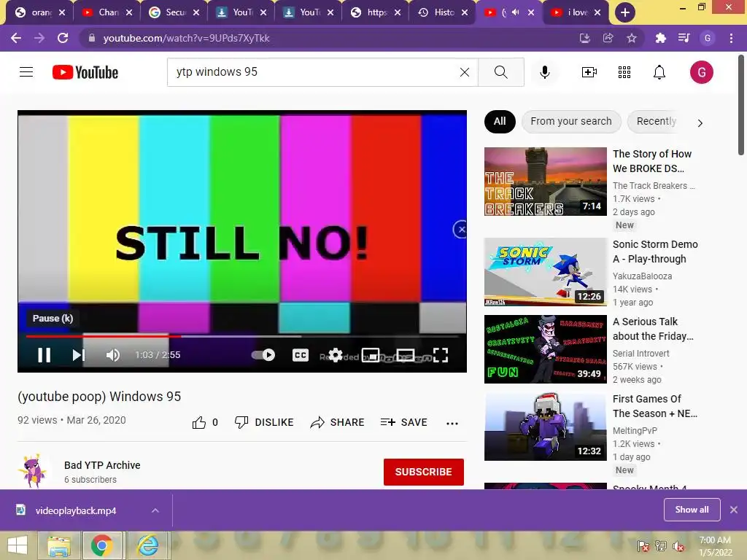This screenshot has height=560, width=747.
Task: Go to the YouTube home logo
Action: (x=85, y=72)
